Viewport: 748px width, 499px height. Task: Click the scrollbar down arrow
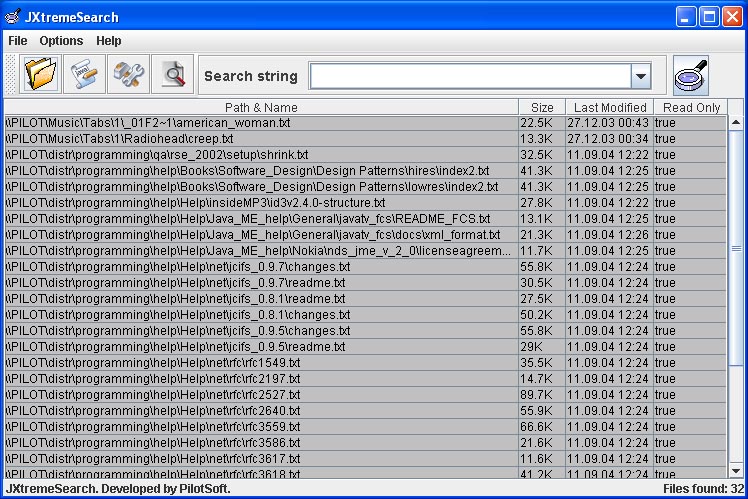point(736,471)
